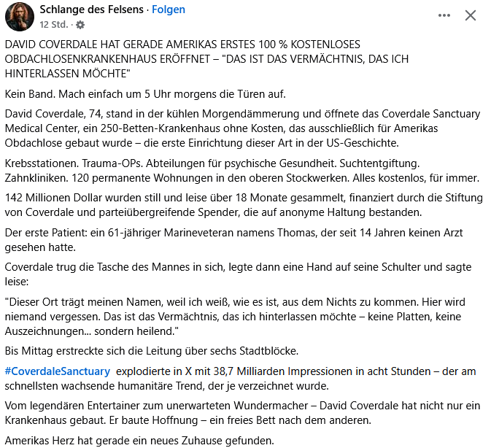The width and height of the screenshot is (491, 448).
Task: Open the three-dot post options menu
Action: point(444,15)
